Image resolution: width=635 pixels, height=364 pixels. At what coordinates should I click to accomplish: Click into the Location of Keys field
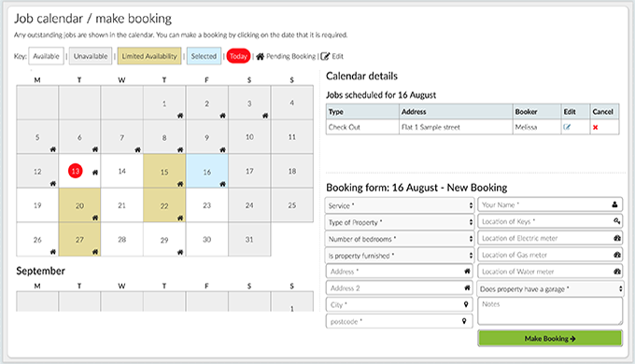pyautogui.click(x=550, y=221)
